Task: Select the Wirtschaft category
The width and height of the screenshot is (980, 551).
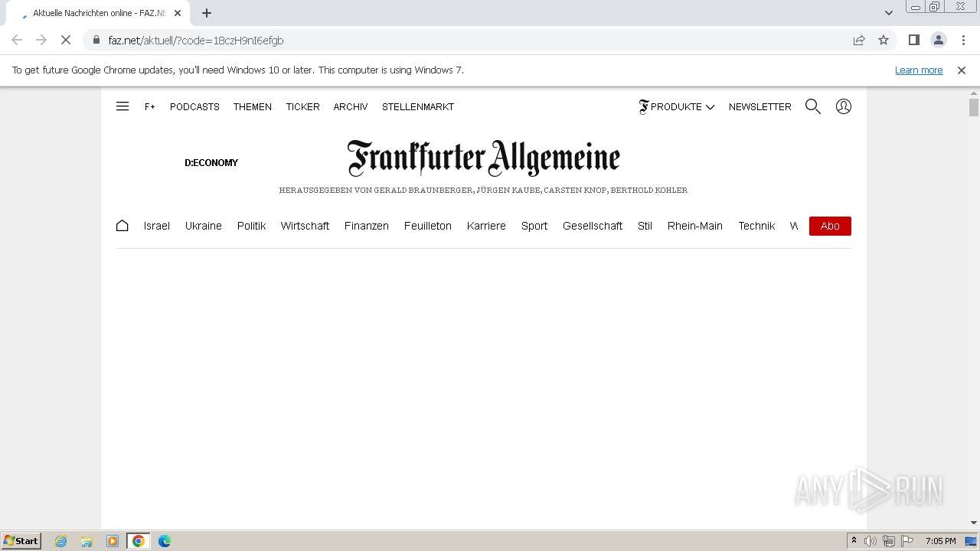Action: [305, 226]
